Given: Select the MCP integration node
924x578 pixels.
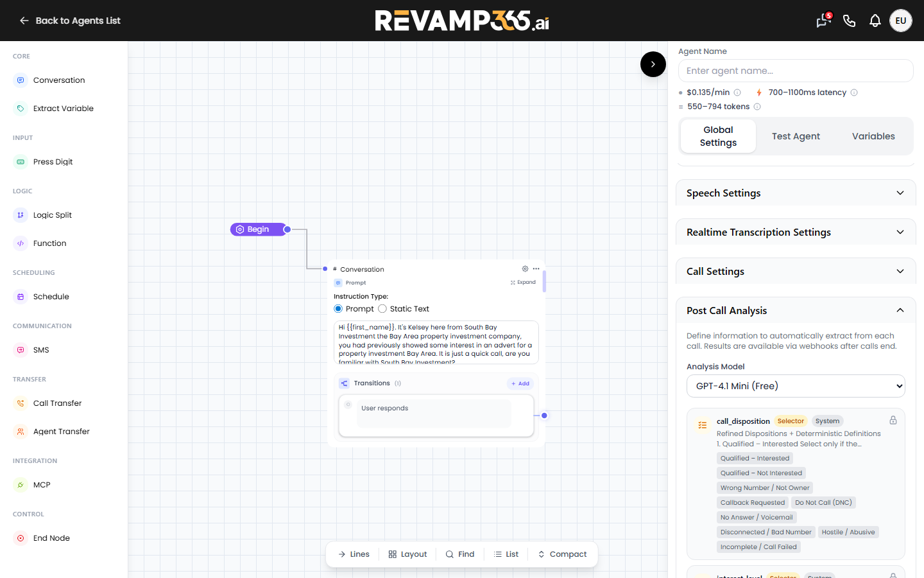Looking at the screenshot, I should 42,485.
